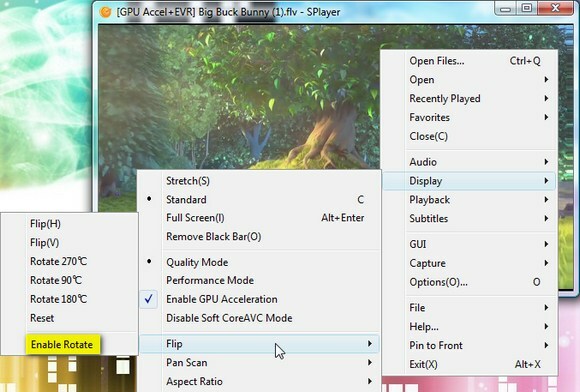Open the Recently Played submenu
580x392 pixels.
(469, 98)
